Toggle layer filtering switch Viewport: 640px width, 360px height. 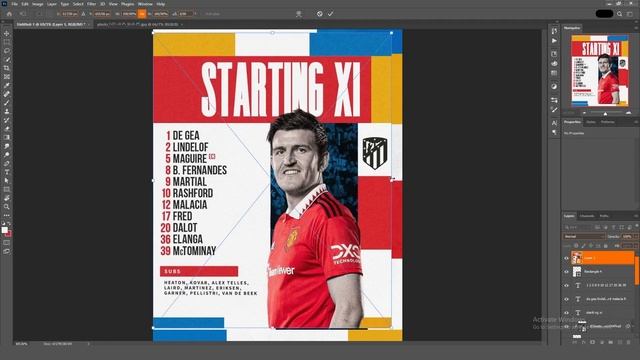coord(637,226)
